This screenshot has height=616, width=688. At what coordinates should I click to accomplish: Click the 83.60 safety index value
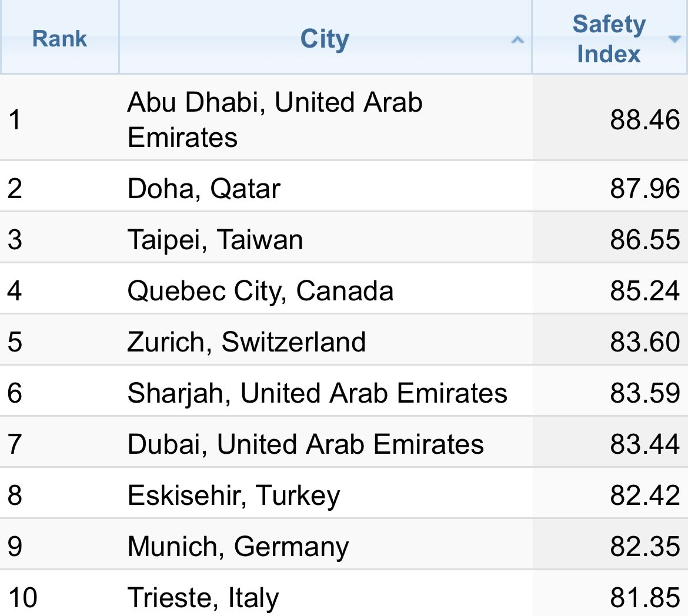[644, 342]
